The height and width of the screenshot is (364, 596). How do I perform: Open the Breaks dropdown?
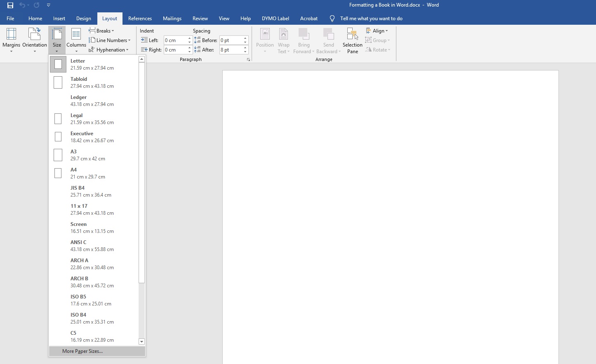tap(102, 31)
